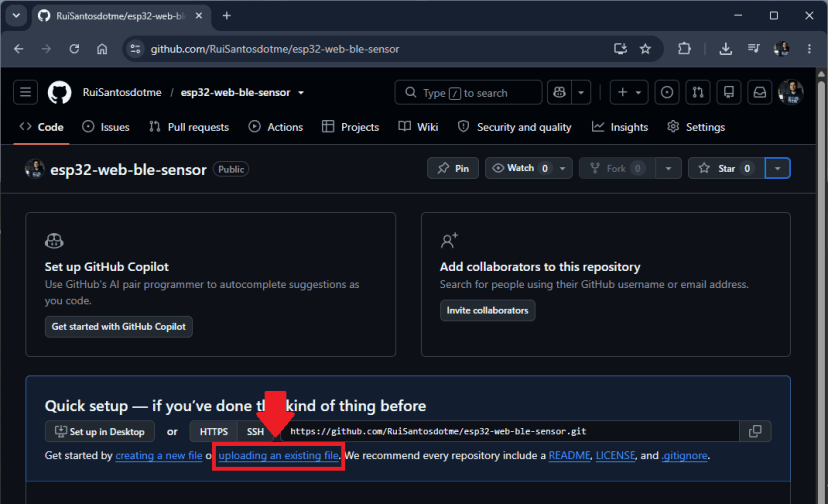Close the RuiSantosdotme/esp32-web-ble browser tab
828x504 pixels.
[x=199, y=16]
